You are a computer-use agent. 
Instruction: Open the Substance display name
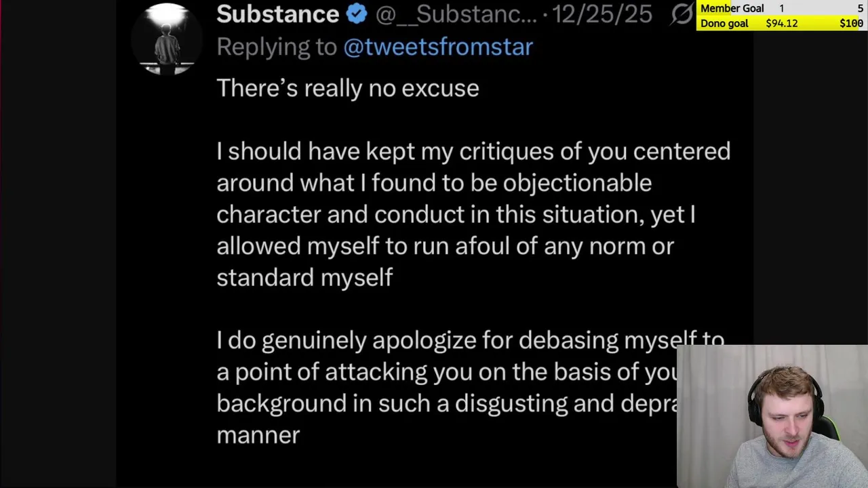point(277,14)
